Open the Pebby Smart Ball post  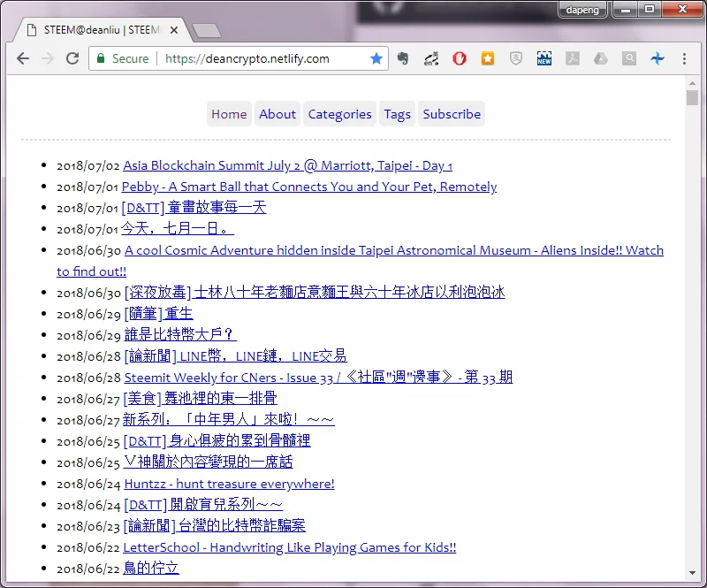click(x=309, y=187)
